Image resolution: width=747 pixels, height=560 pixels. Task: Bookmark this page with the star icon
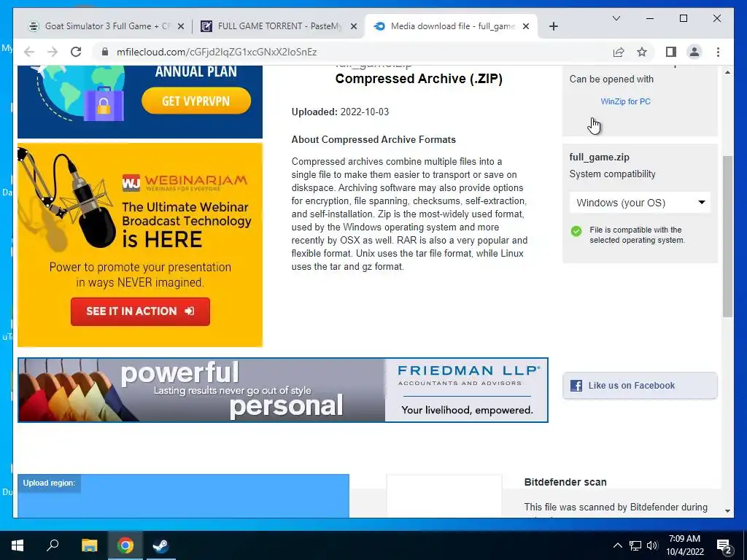[642, 52]
